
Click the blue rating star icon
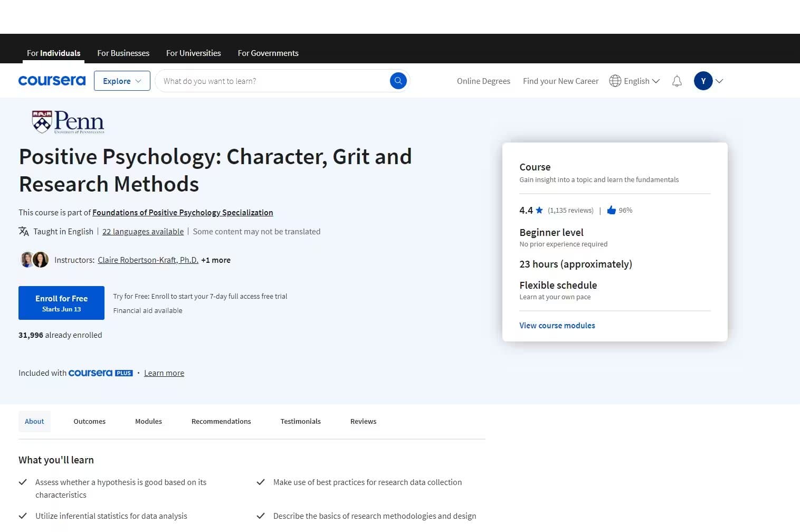coord(539,210)
